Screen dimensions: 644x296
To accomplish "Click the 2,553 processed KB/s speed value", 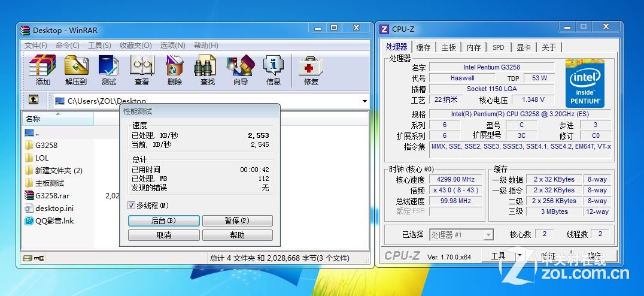I will point(259,135).
